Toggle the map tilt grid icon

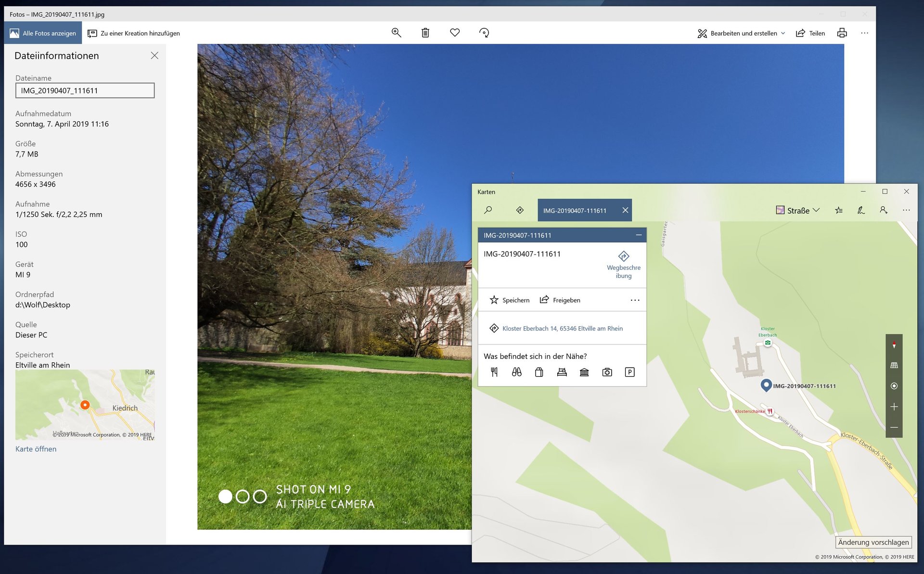(x=894, y=365)
